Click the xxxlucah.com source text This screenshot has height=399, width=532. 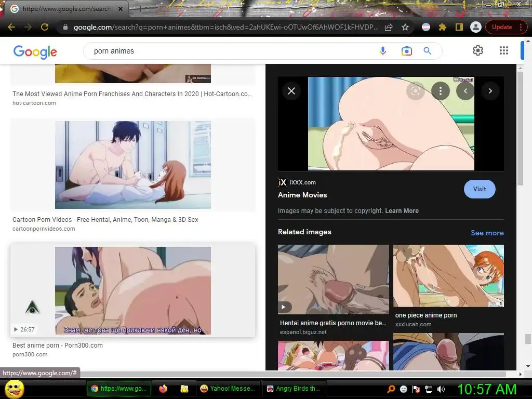tap(413, 324)
